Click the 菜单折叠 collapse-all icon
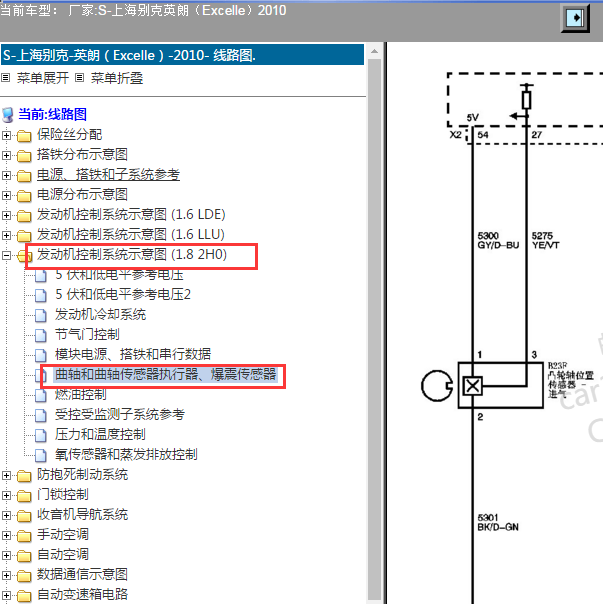 [x=79, y=78]
